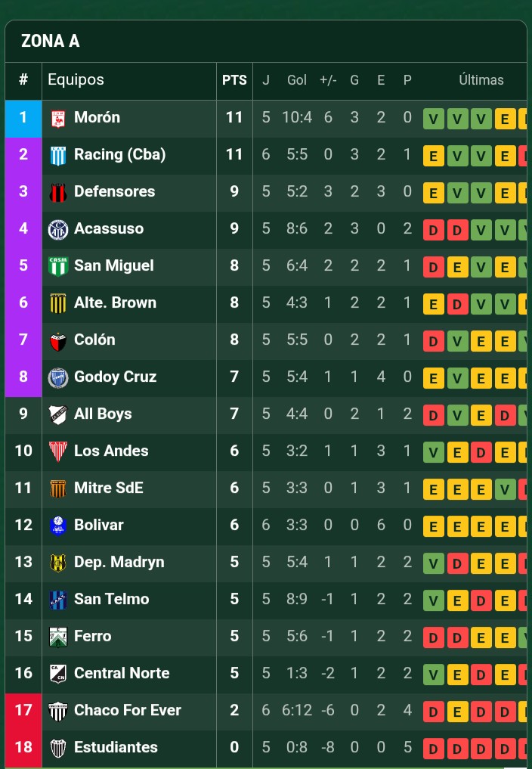Click the Colón club crest icon
Screen dimensions: 532x769
pyautogui.click(x=58, y=340)
